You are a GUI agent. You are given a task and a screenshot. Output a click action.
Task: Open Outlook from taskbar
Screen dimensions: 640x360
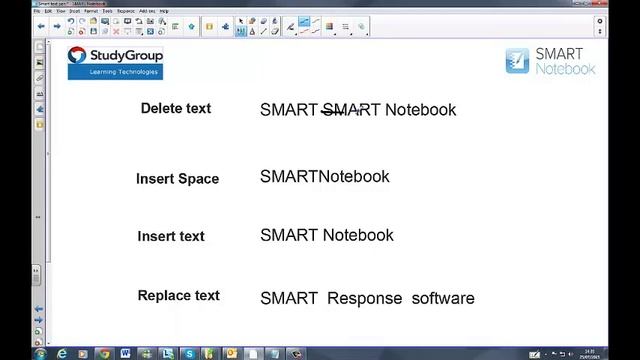click(x=231, y=353)
